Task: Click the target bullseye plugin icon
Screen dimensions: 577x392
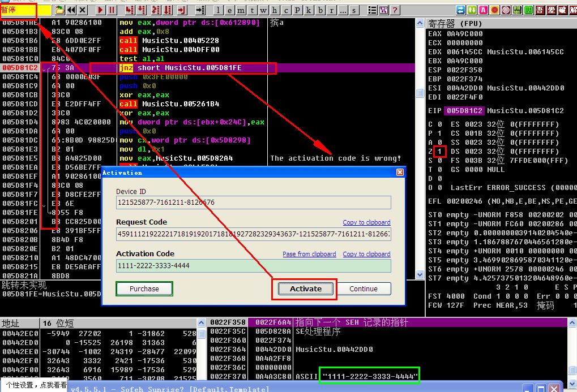Action: pyautogui.click(x=506, y=10)
